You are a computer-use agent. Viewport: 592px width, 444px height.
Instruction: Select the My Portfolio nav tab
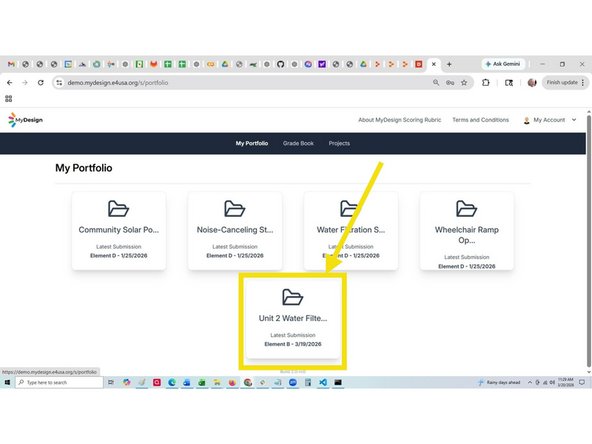(x=252, y=143)
